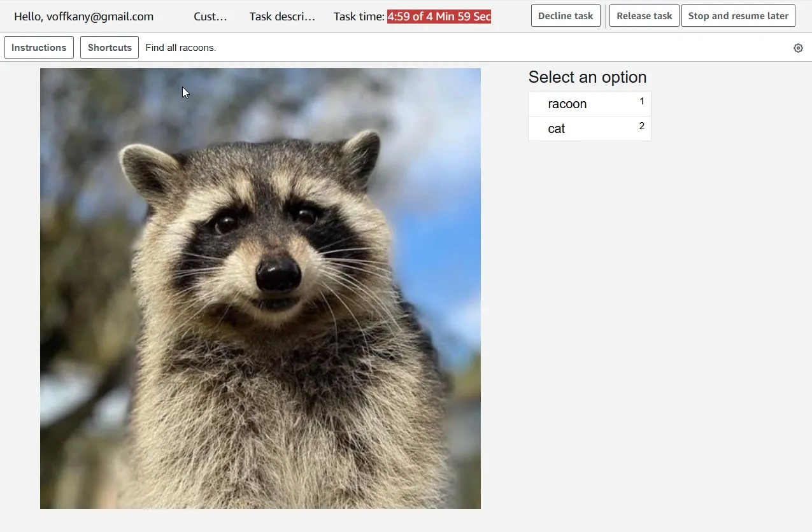Click Stop and resume later

tap(738, 16)
